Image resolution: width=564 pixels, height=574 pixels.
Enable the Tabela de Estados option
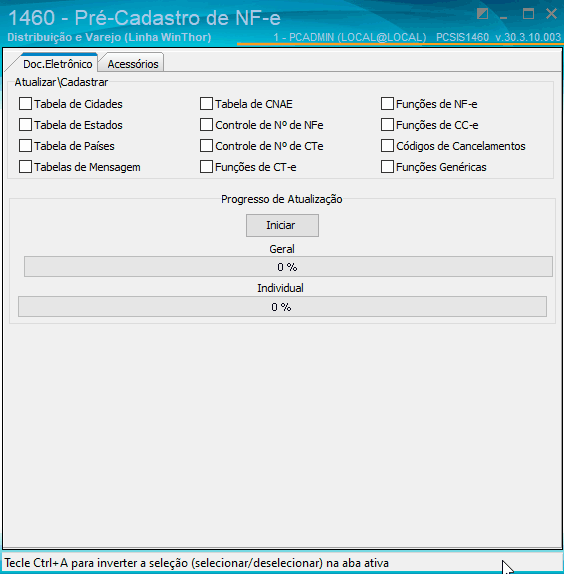pos(25,125)
